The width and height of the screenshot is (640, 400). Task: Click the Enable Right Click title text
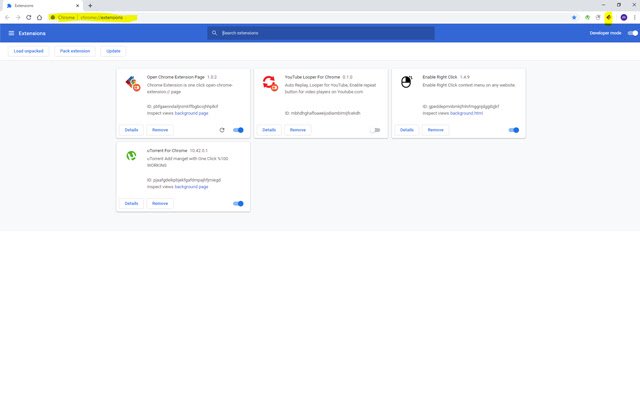(x=440, y=77)
